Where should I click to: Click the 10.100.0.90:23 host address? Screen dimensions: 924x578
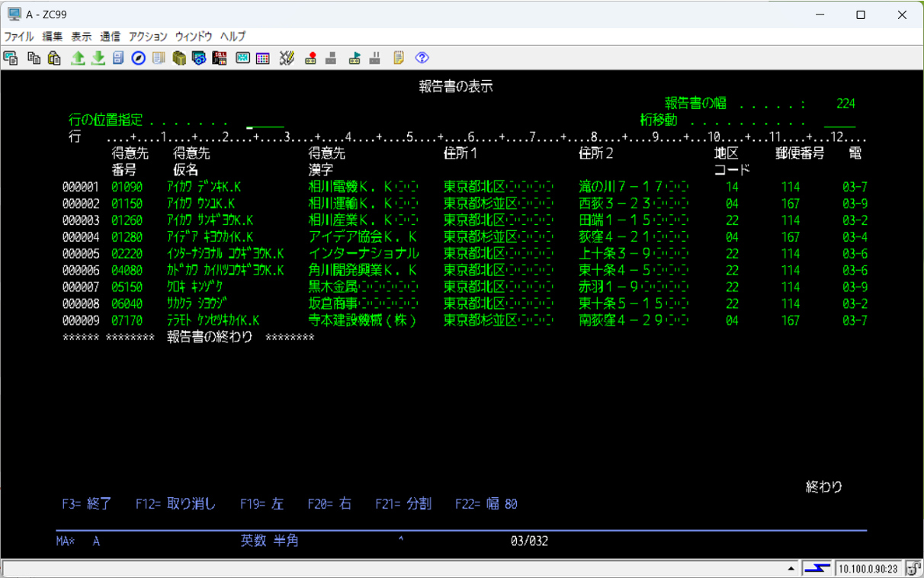tap(869, 569)
